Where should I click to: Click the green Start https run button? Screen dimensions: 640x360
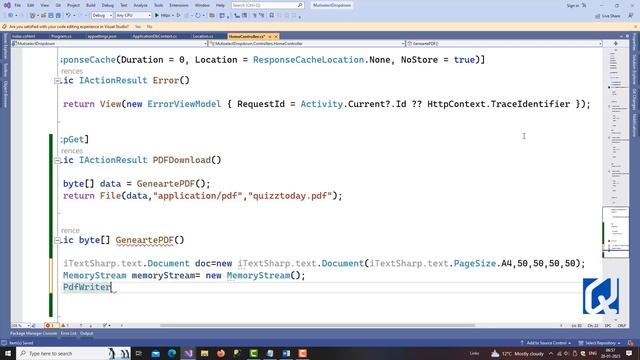pos(162,16)
